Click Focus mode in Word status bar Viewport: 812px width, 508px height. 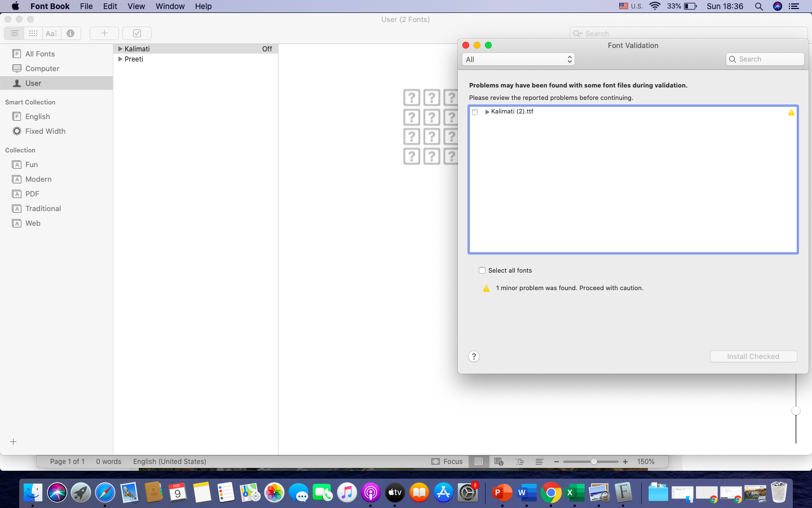click(x=447, y=462)
